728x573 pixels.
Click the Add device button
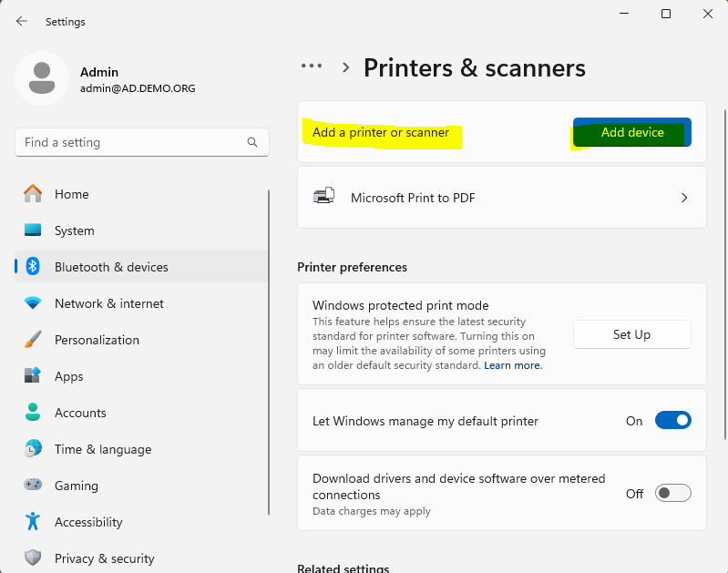[x=632, y=132]
